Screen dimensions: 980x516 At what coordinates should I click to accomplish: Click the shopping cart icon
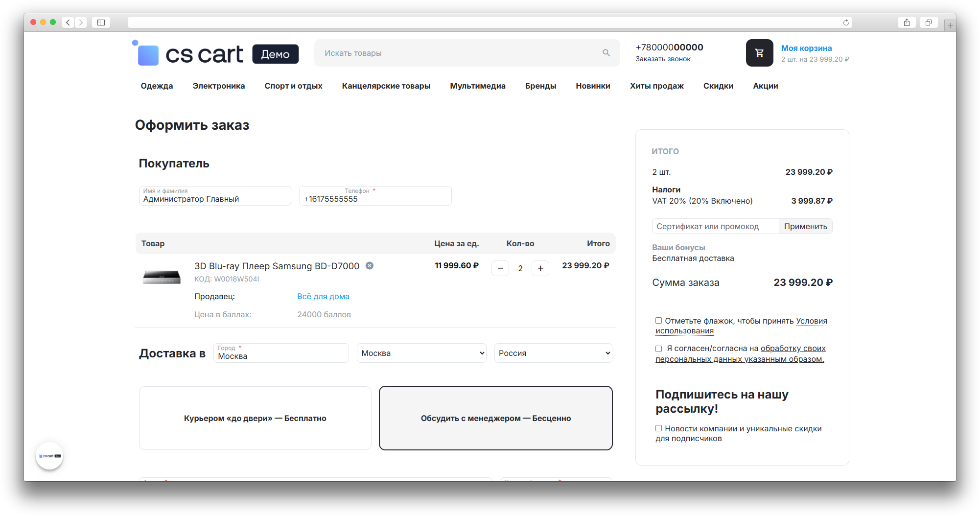(759, 53)
